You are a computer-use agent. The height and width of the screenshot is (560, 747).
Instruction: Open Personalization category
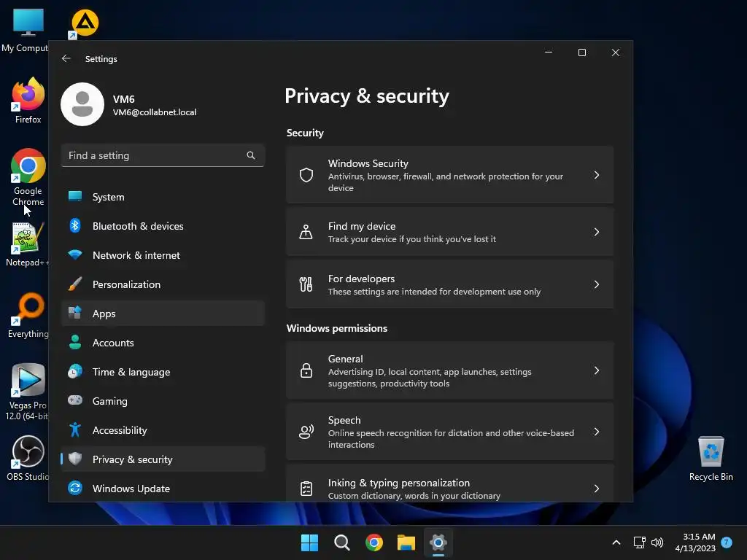163,284
